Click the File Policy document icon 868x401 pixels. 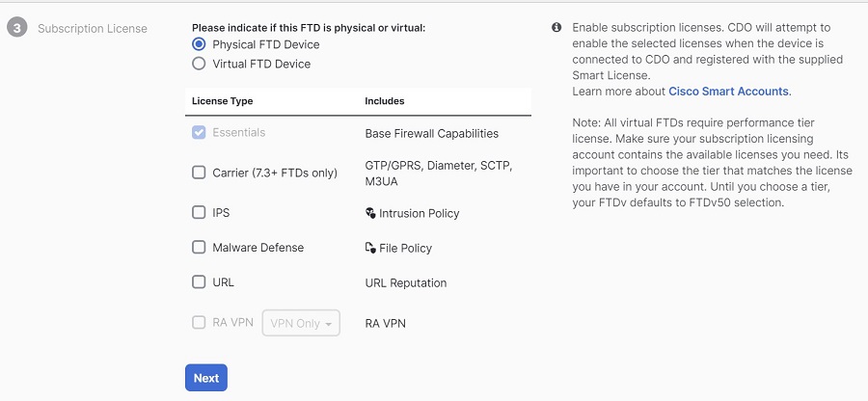click(370, 248)
